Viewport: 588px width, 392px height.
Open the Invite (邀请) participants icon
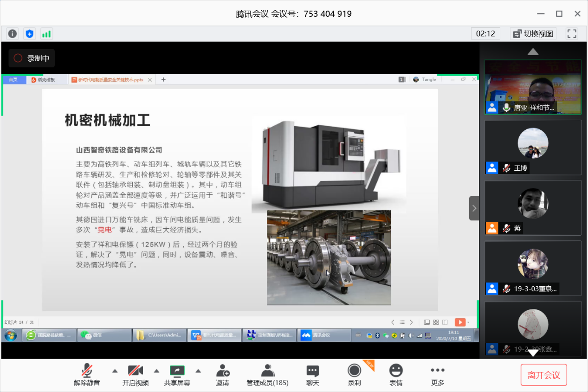coord(222,375)
